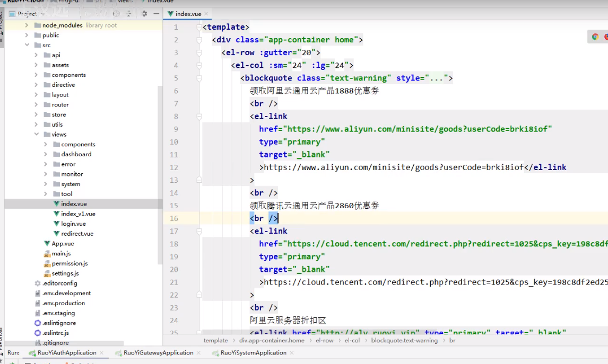Fold the el-row block at line 3
This screenshot has width=608, height=364.
(199, 52)
